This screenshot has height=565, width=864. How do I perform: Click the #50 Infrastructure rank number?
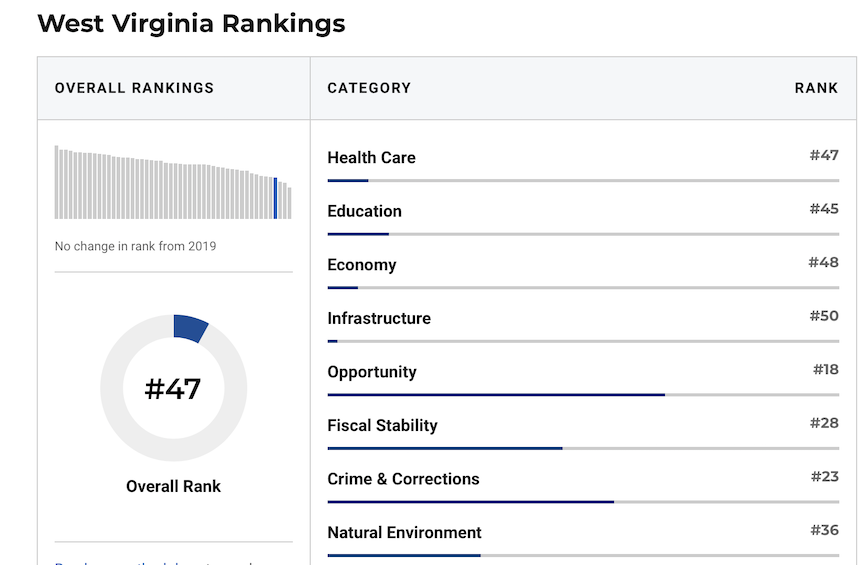tap(824, 316)
